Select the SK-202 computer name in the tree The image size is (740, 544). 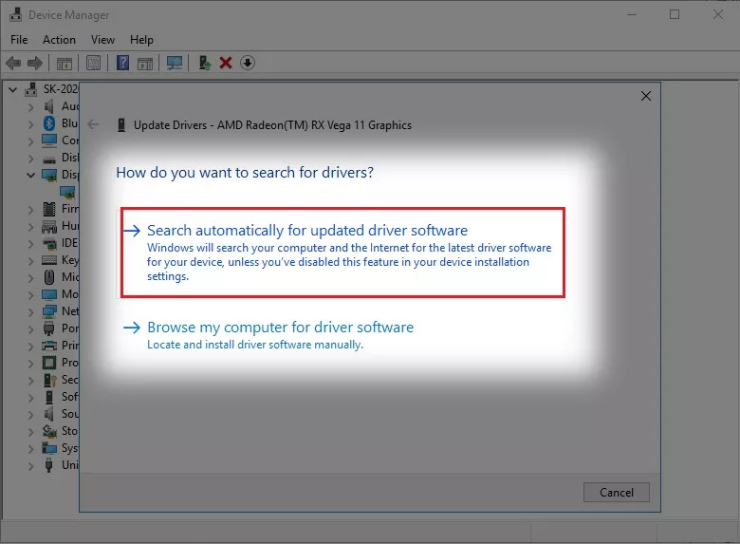pos(60,89)
